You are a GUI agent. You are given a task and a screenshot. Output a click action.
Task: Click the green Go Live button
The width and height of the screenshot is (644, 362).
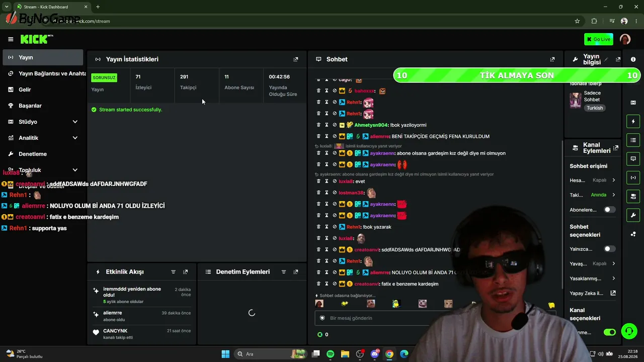pos(598,39)
